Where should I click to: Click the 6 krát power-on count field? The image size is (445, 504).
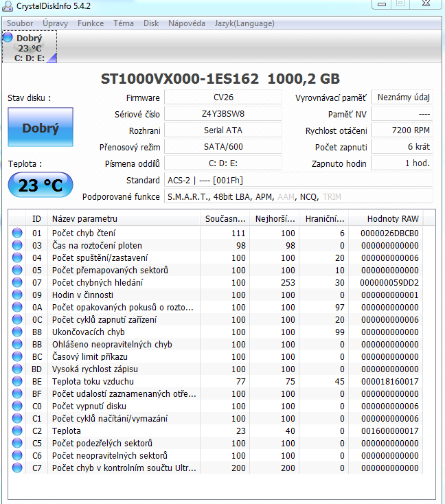tap(402, 146)
